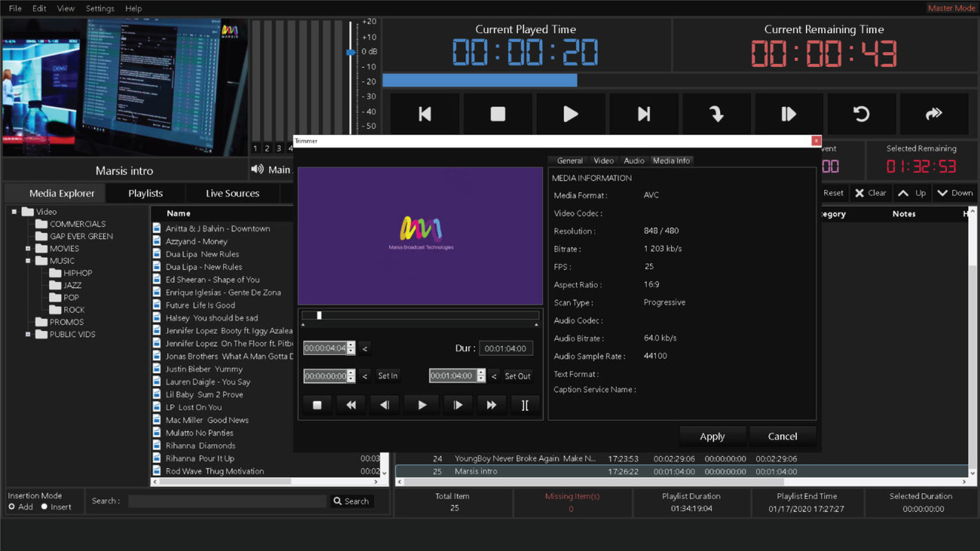Viewport: 980px width, 551px height.
Task: Collapse the MUSIC folder tree node
Action: [28, 261]
